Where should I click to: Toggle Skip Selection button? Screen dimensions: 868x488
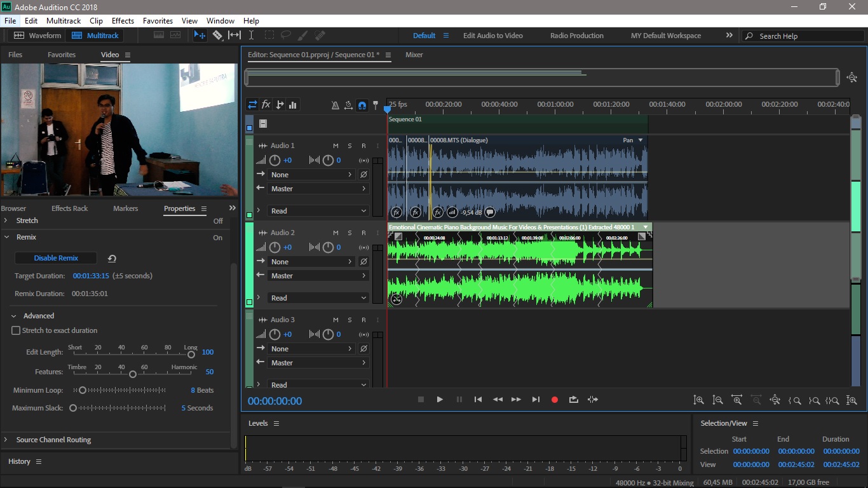tap(593, 400)
